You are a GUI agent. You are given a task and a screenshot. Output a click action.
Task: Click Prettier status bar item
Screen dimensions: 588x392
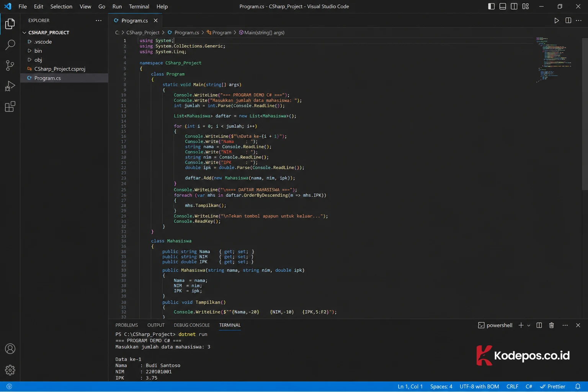click(x=552, y=387)
